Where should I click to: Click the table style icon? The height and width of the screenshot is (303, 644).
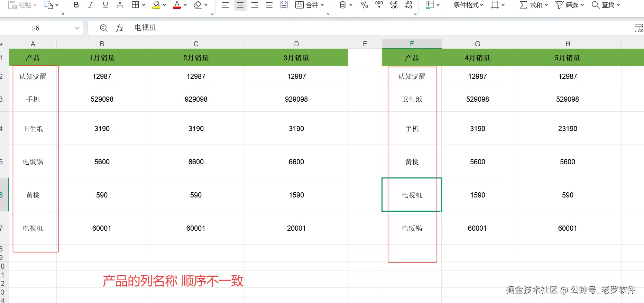tap(430, 5)
